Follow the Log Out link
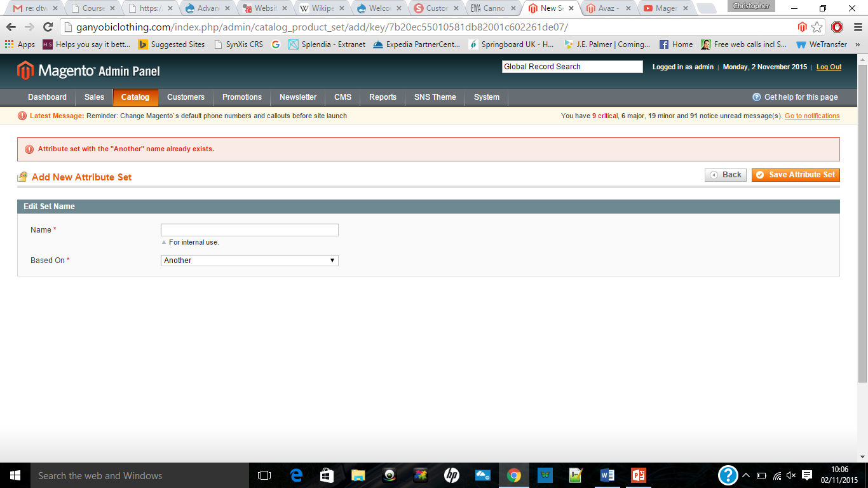 coord(829,67)
